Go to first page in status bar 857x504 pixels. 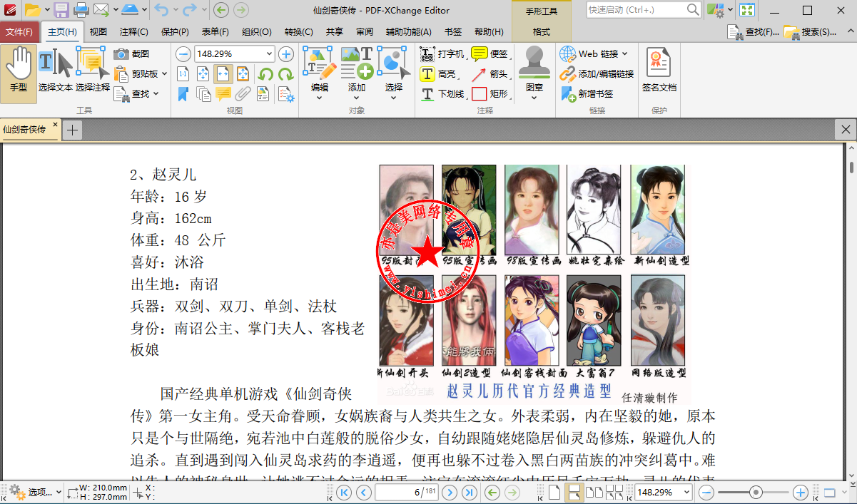pyautogui.click(x=344, y=492)
